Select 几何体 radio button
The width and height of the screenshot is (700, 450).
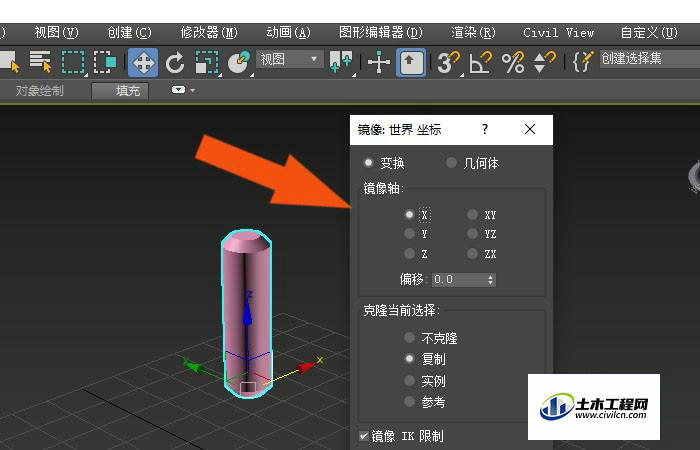click(451, 162)
